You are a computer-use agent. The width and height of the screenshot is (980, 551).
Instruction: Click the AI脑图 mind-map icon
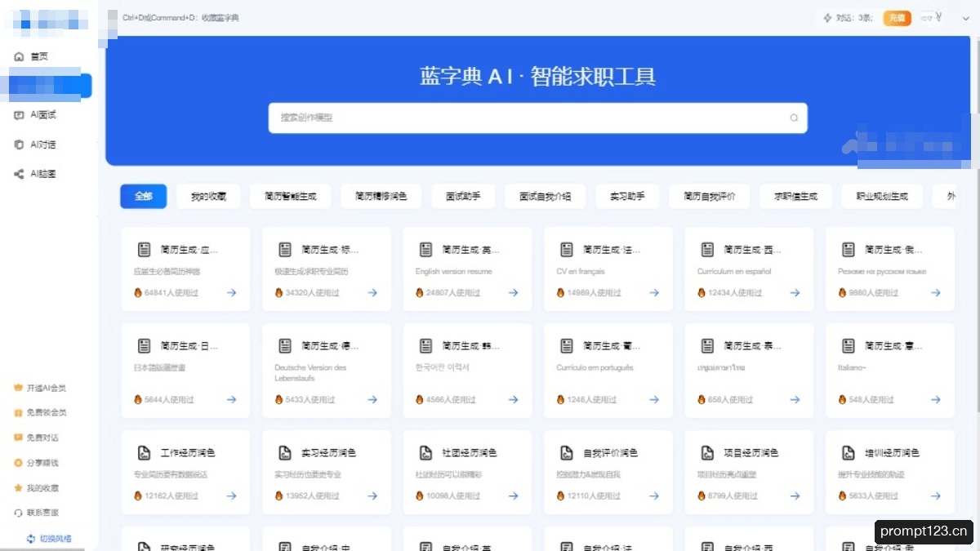19,174
